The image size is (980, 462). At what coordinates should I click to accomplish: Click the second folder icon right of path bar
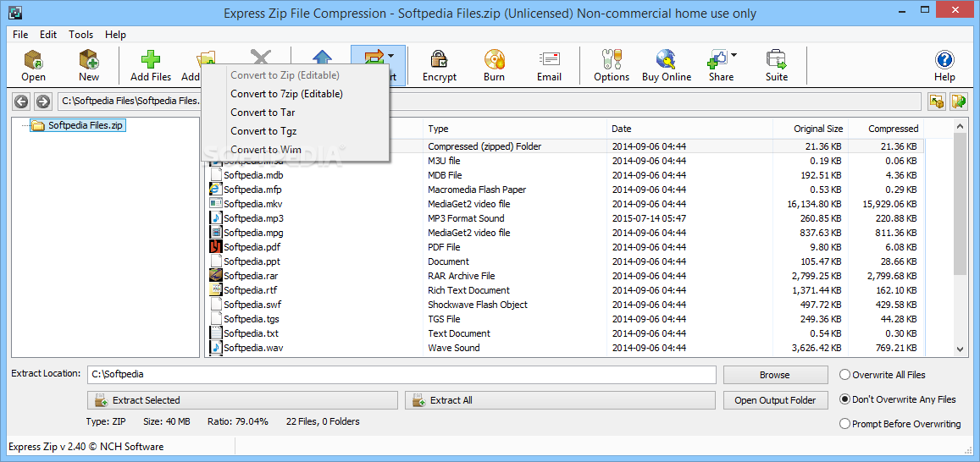click(x=959, y=102)
